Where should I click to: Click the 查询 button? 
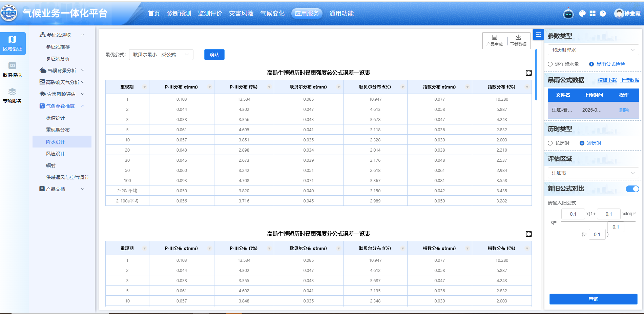tap(593, 299)
